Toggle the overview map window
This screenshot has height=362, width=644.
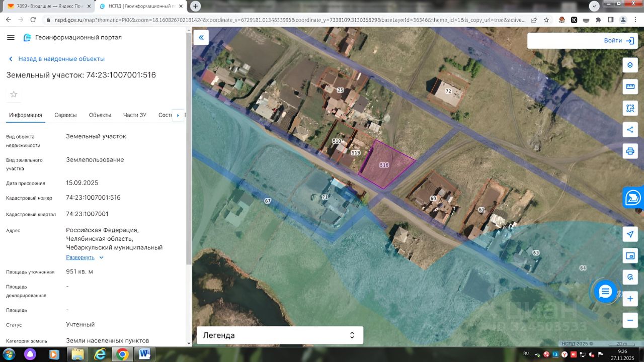[630, 255]
